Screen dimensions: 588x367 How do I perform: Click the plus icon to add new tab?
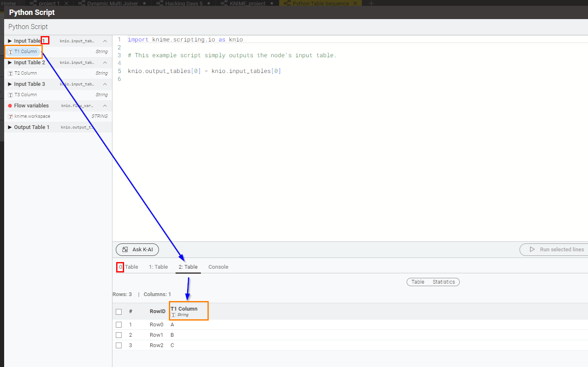[x=371, y=3]
